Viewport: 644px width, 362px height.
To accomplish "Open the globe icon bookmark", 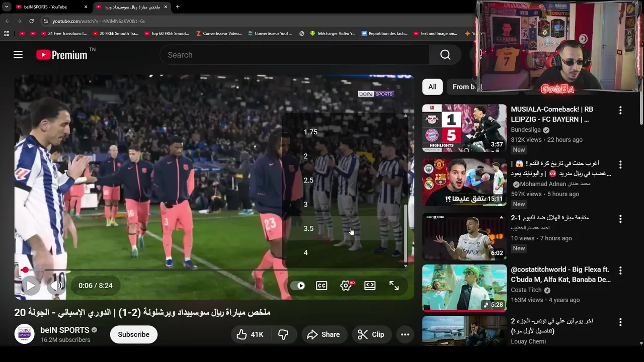I will (302, 34).
